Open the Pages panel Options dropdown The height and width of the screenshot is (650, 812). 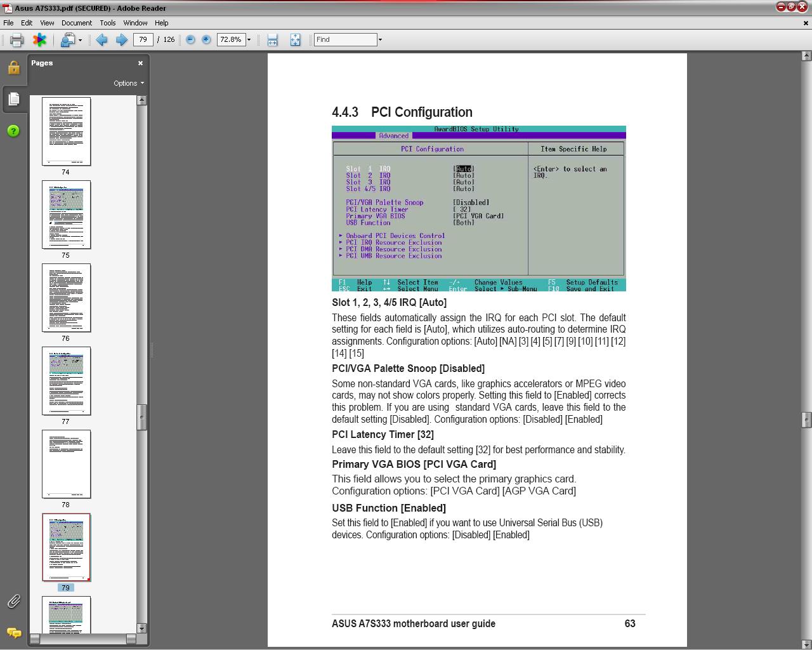tap(129, 83)
